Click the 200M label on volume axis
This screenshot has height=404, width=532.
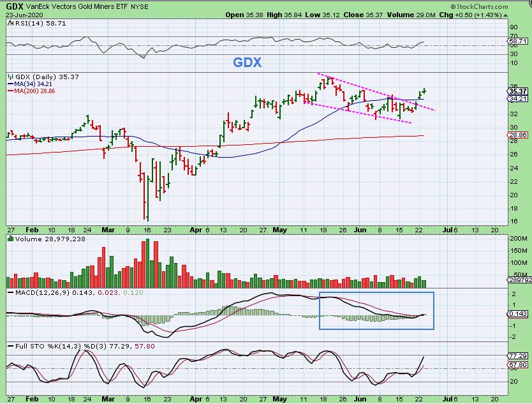point(519,239)
